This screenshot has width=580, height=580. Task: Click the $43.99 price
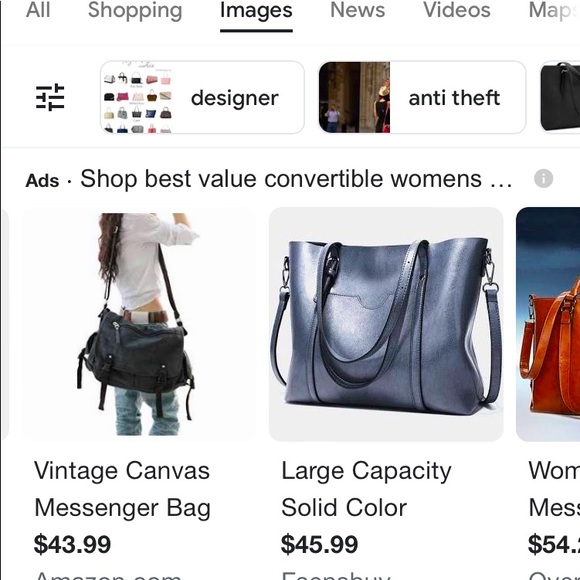(x=72, y=544)
